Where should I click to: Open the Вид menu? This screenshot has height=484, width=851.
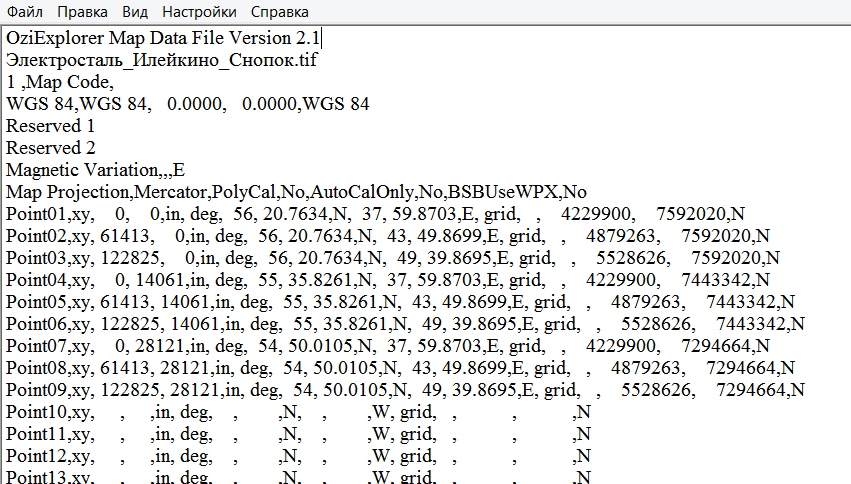point(135,12)
